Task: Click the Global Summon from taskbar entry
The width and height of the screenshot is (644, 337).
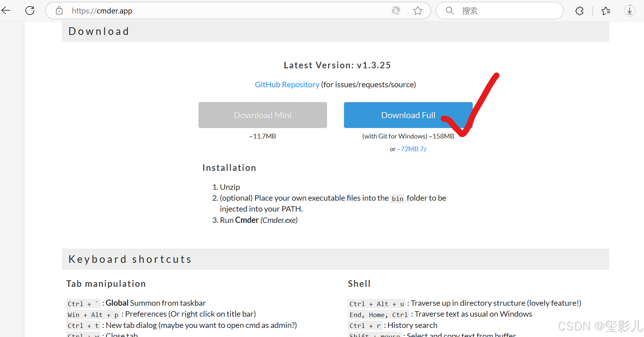Action: click(156, 303)
